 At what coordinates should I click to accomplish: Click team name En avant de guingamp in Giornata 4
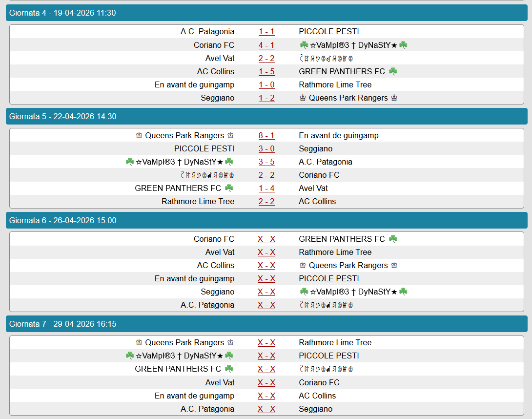pos(194,84)
